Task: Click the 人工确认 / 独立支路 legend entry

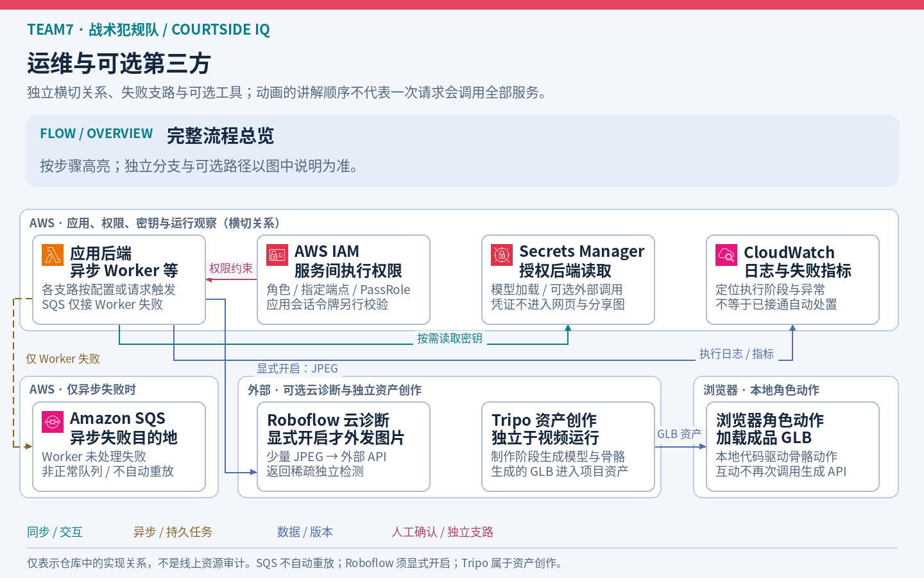Action: click(443, 532)
